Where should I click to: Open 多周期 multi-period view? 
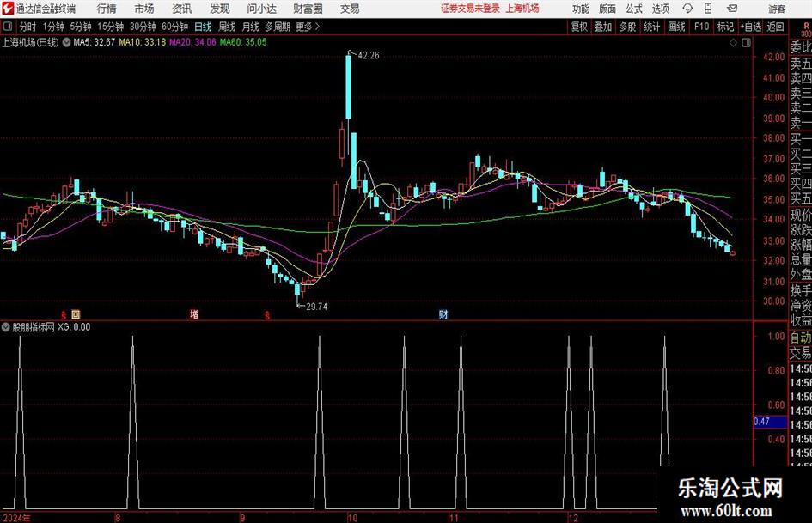pyautogui.click(x=277, y=27)
